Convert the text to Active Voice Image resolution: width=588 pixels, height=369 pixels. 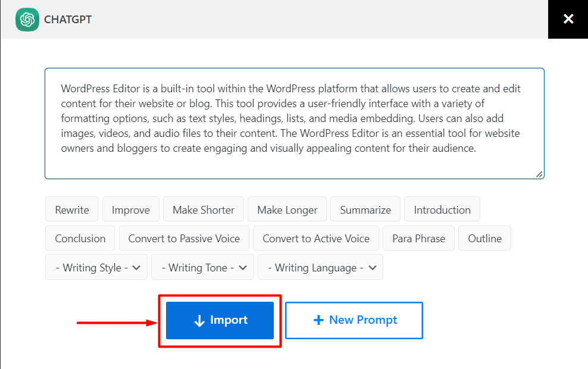(315, 238)
